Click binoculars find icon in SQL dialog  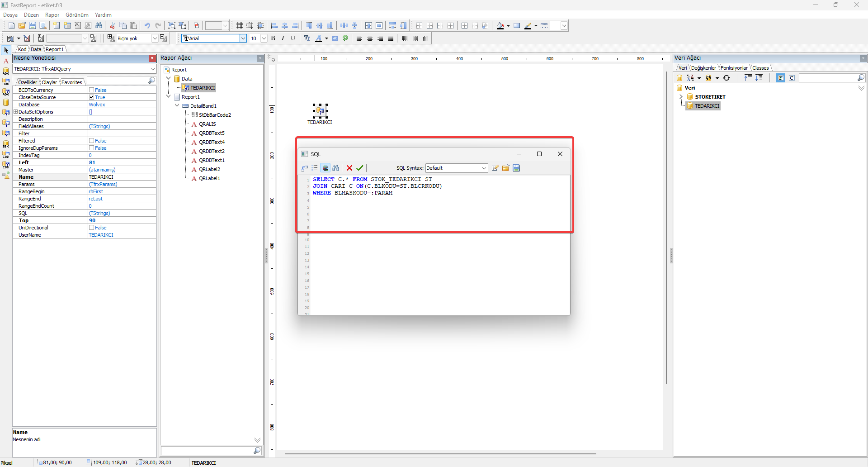click(x=336, y=168)
